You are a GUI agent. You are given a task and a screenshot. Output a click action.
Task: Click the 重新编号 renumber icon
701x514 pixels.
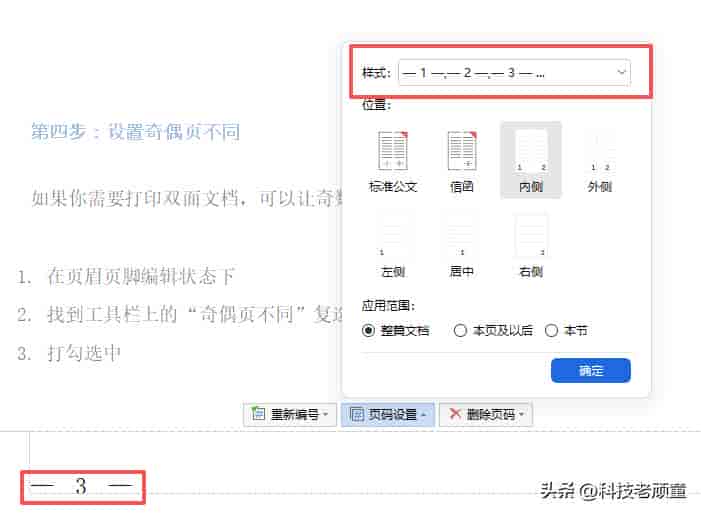point(258,413)
